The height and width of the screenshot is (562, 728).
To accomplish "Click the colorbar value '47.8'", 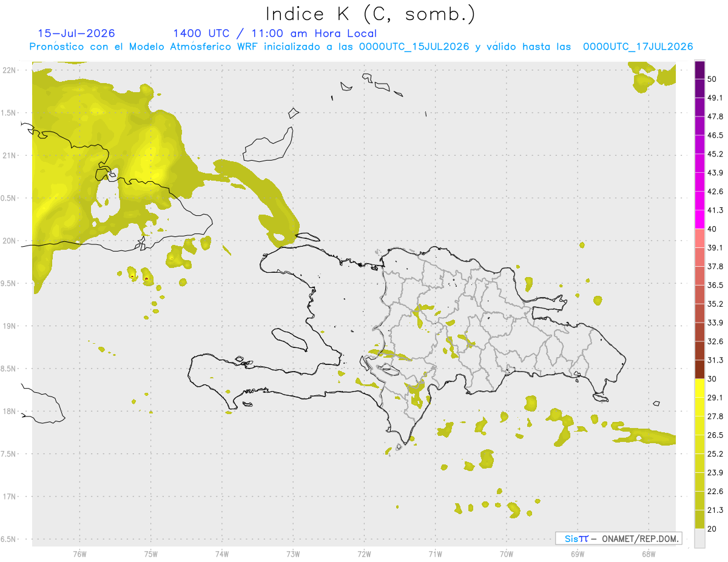I will tap(715, 116).
